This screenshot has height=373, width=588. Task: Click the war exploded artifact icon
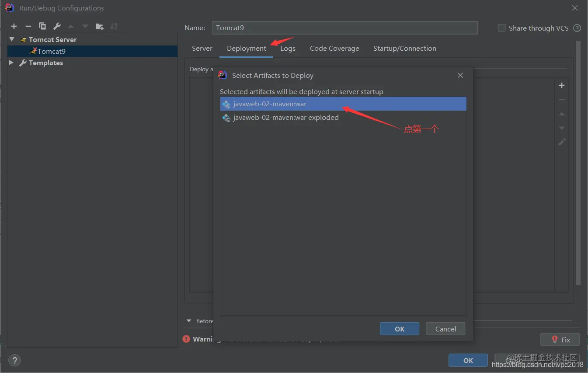226,118
